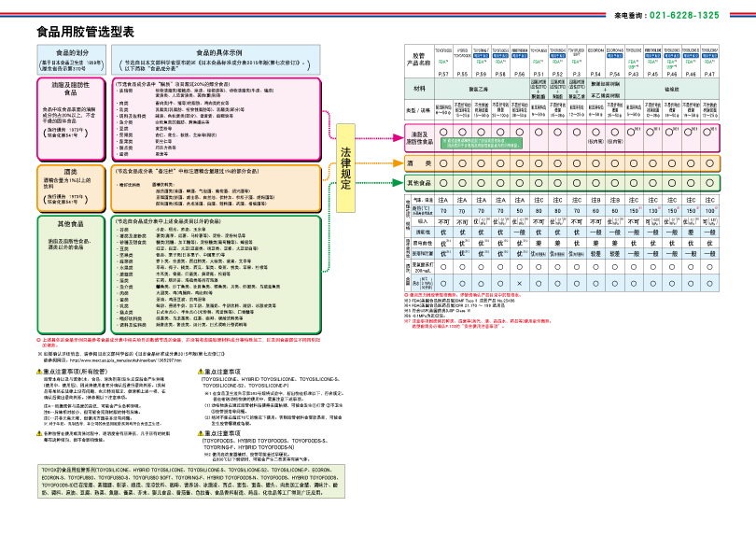Click the page reference P.47
Viewport: 756px width, 535px height.
point(709,75)
